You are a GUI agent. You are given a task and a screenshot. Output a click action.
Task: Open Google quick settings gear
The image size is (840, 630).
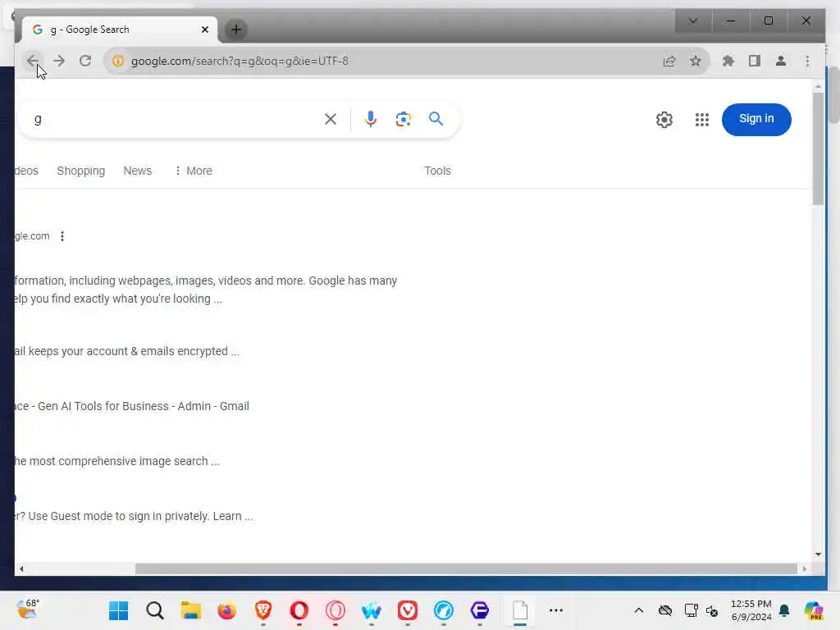(664, 120)
